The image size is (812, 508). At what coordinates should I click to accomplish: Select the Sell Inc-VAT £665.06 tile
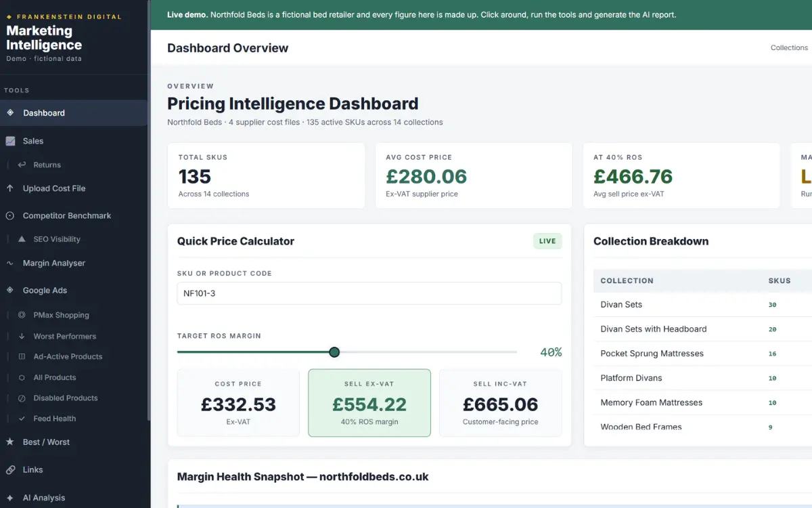(x=501, y=403)
